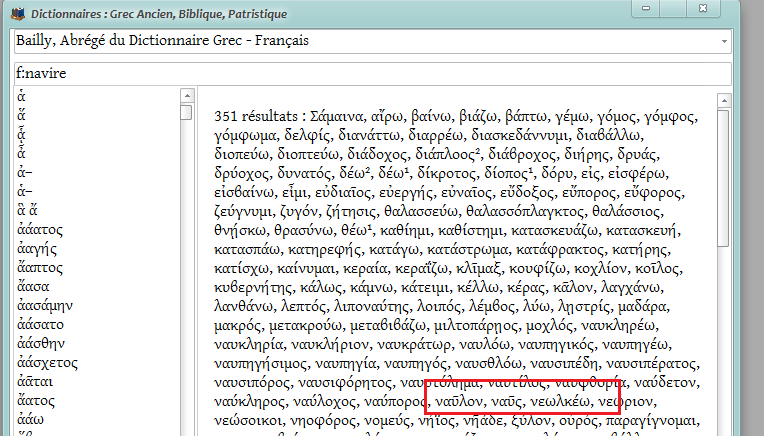Open the dictionary selection dropdown arrow
Image resolution: width=764 pixels, height=436 pixels.
coord(724,41)
